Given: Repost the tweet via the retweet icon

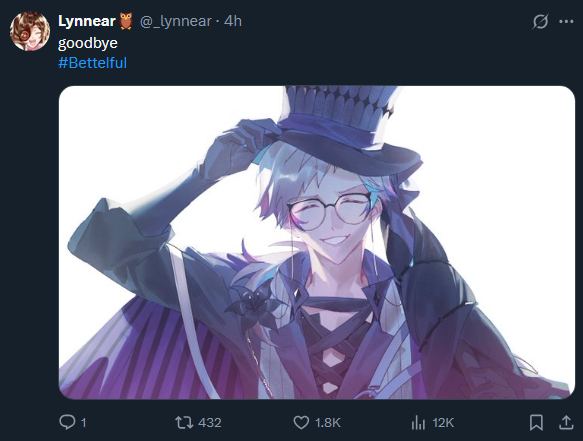Looking at the screenshot, I should point(184,422).
